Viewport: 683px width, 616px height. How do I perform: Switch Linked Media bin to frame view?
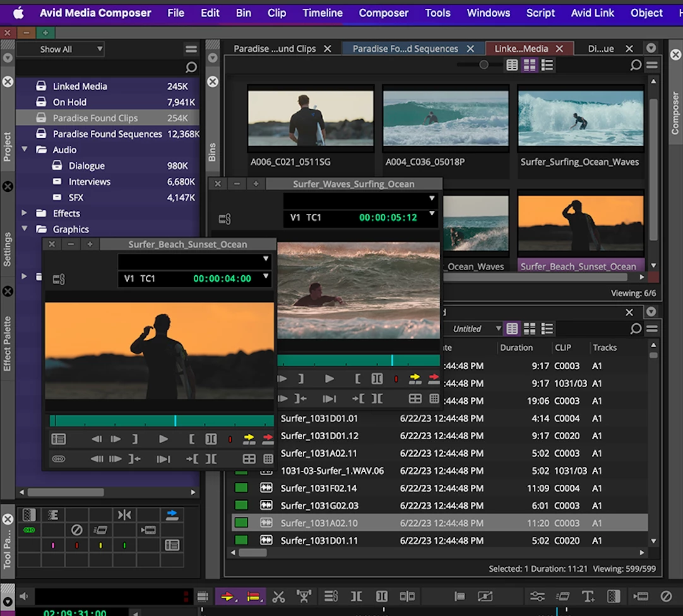click(530, 66)
